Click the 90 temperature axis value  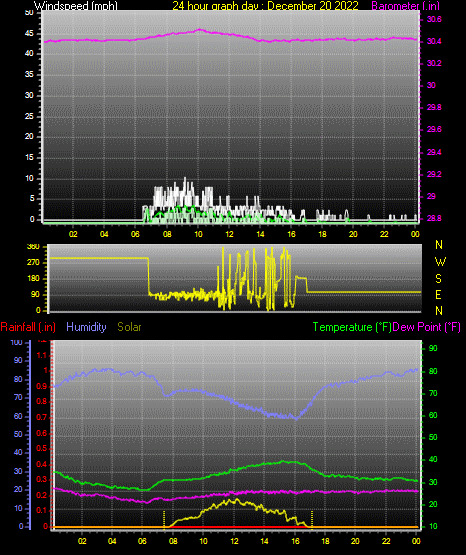(x=433, y=348)
